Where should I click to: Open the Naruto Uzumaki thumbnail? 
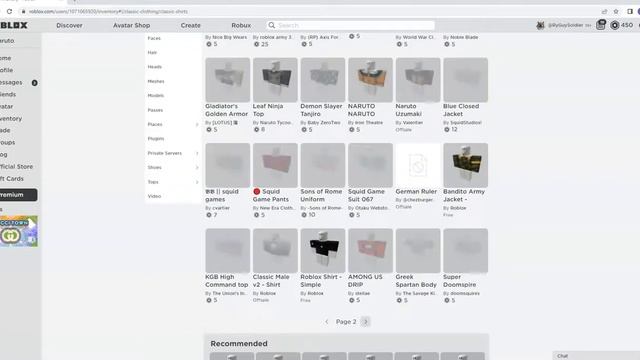coord(418,80)
